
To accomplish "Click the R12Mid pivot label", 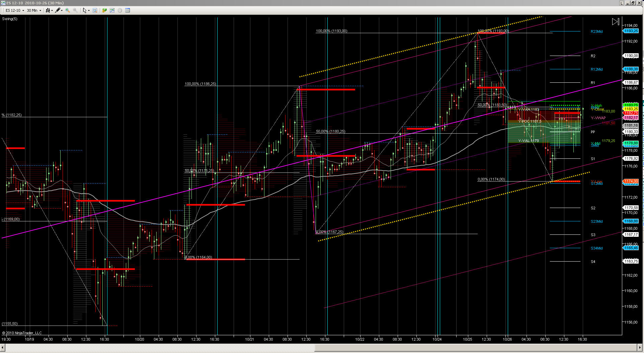I will [596, 69].
